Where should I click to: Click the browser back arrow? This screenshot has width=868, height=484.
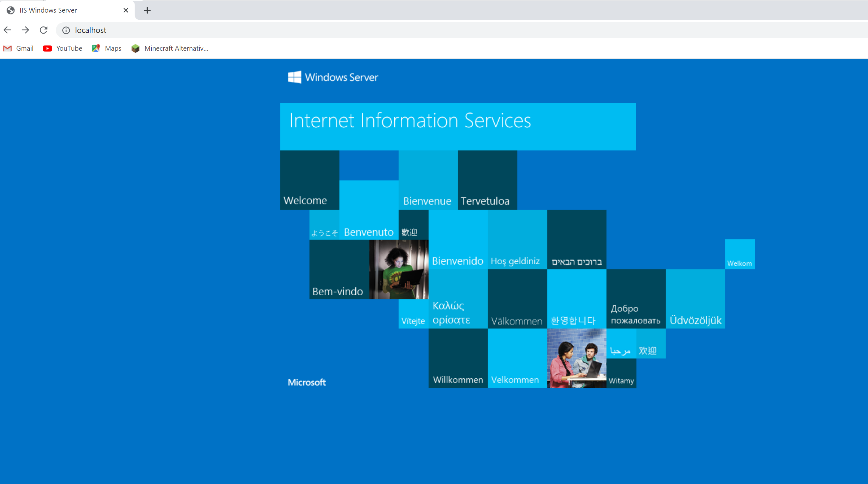click(x=7, y=30)
